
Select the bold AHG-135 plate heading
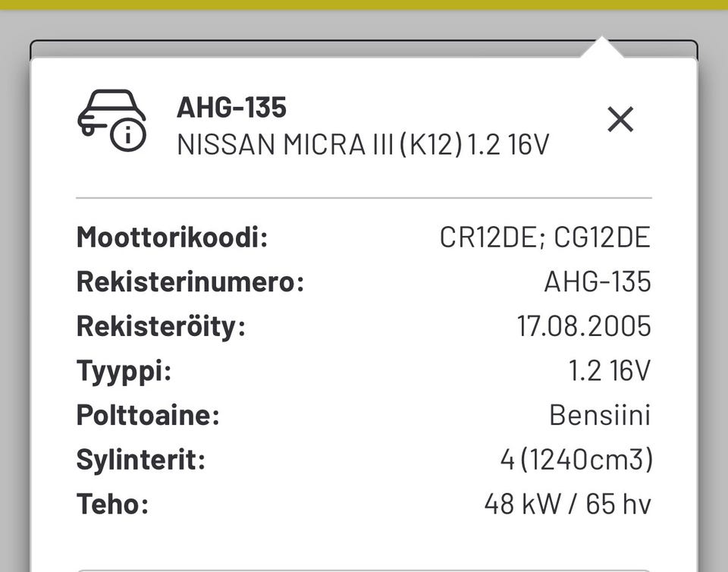click(231, 107)
